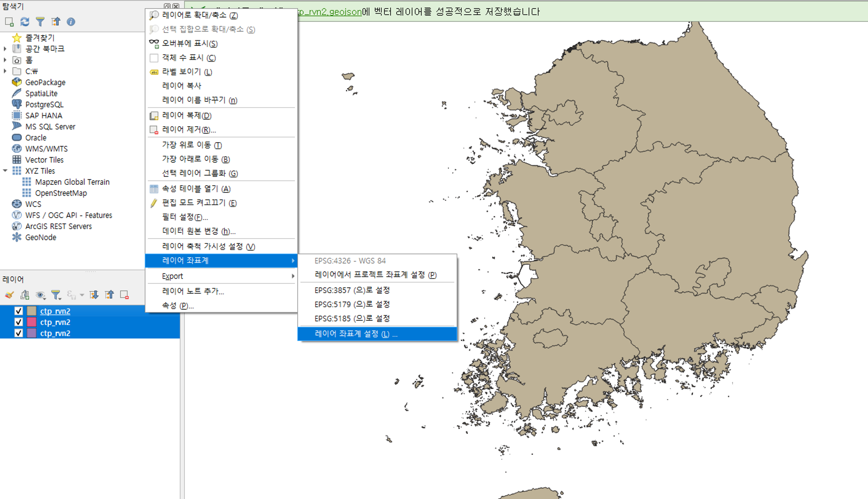Choose 편집 모드 켜고끄기 menu item

click(x=221, y=203)
